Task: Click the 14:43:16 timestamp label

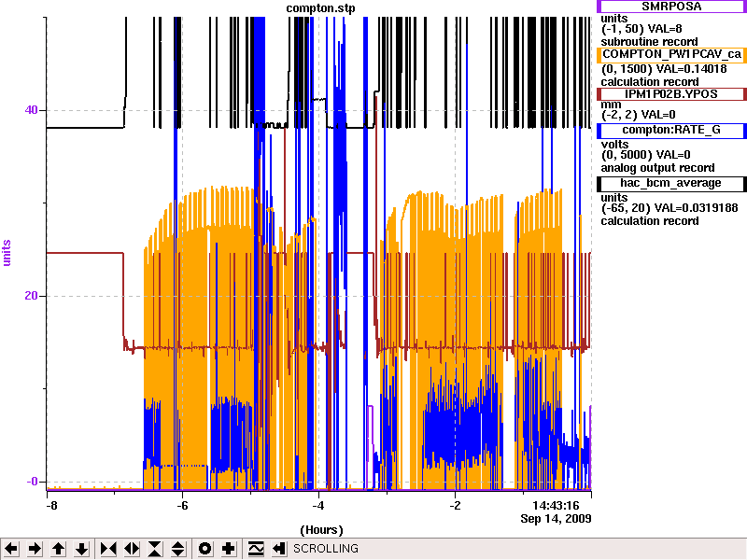Action: point(556,505)
